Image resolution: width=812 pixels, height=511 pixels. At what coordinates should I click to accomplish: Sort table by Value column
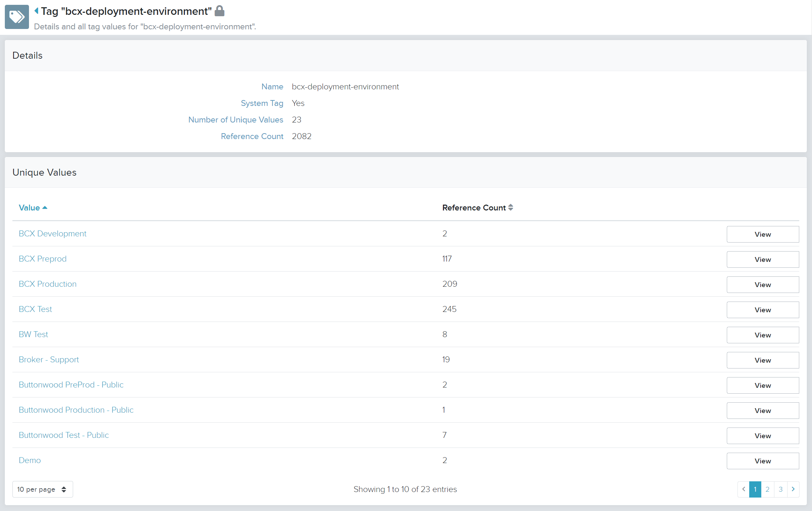coord(33,208)
